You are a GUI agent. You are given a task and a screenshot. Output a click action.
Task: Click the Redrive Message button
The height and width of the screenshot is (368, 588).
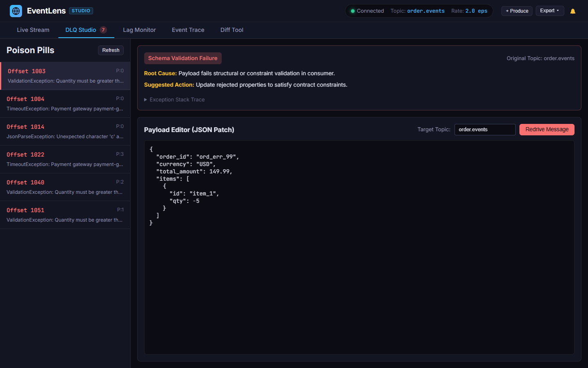click(547, 130)
